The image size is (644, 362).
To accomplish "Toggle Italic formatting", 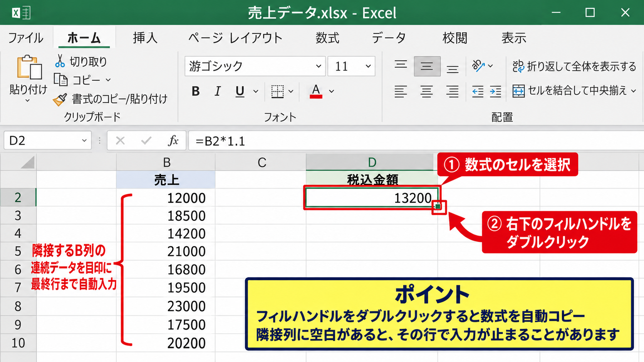I will pos(218,91).
